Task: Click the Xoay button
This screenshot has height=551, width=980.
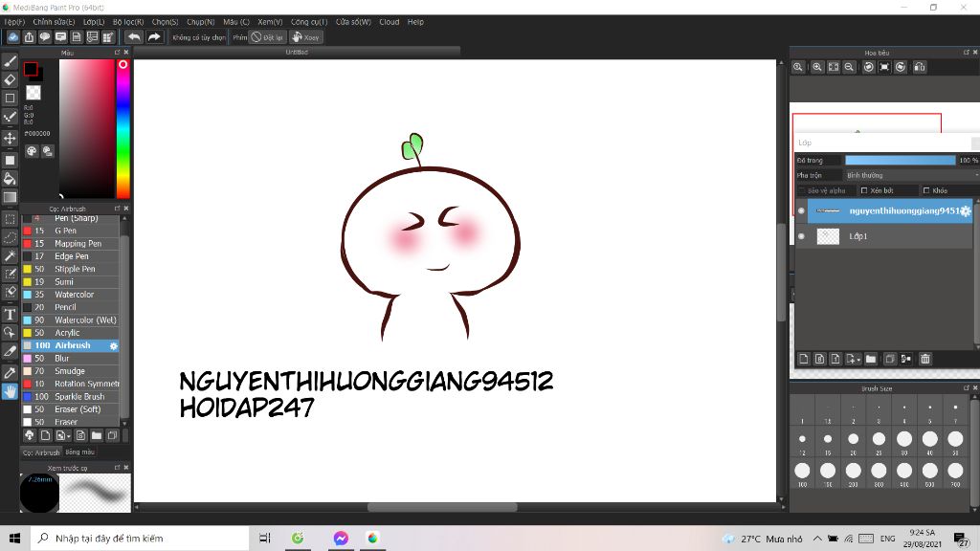Action: coord(306,37)
